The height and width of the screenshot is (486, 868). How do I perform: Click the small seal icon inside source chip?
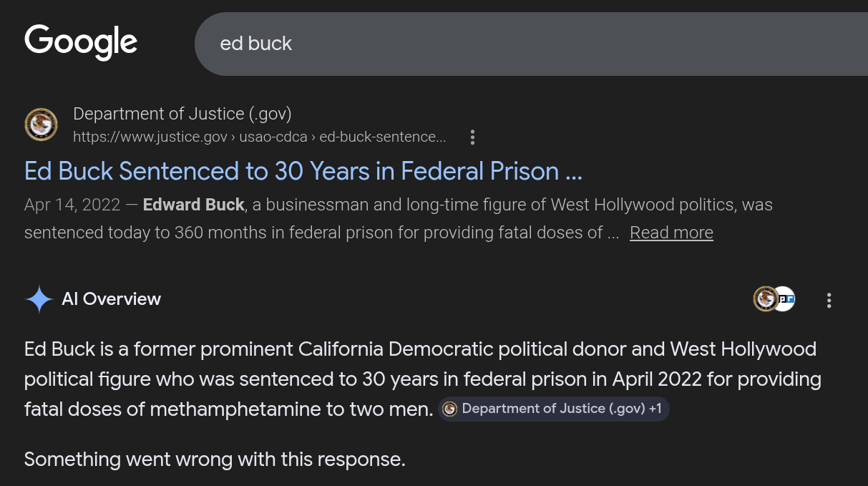[x=450, y=409]
